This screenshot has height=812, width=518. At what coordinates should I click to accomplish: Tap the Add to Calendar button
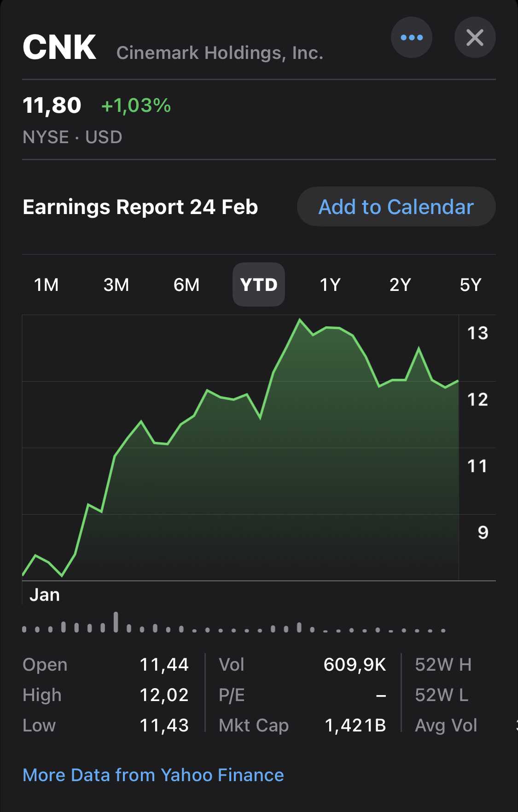tap(396, 207)
